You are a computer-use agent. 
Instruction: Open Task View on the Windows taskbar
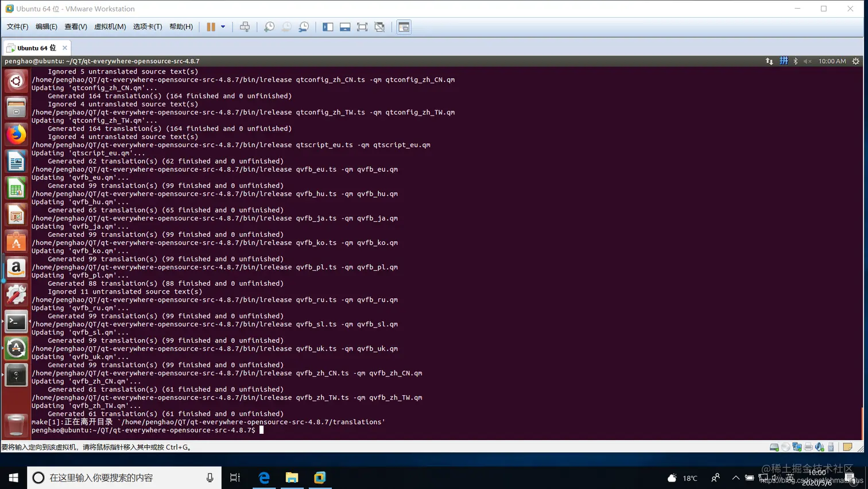tap(235, 478)
